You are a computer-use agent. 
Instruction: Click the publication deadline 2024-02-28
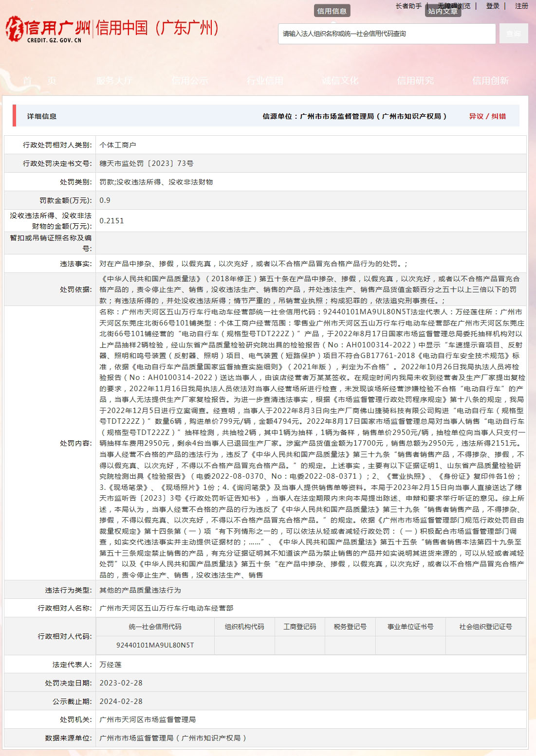[x=121, y=702]
